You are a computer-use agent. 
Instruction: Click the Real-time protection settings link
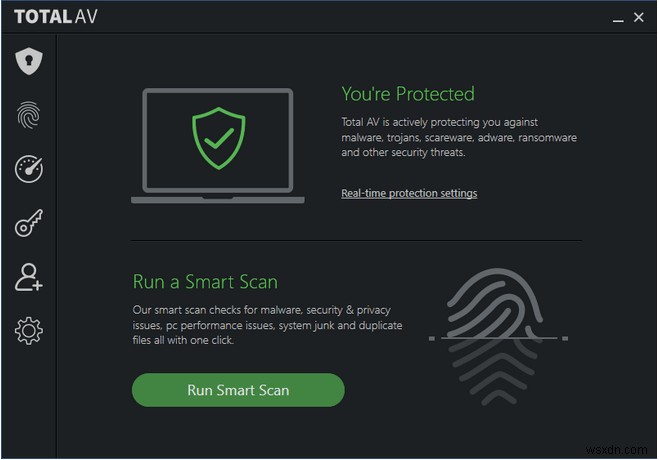tap(409, 193)
